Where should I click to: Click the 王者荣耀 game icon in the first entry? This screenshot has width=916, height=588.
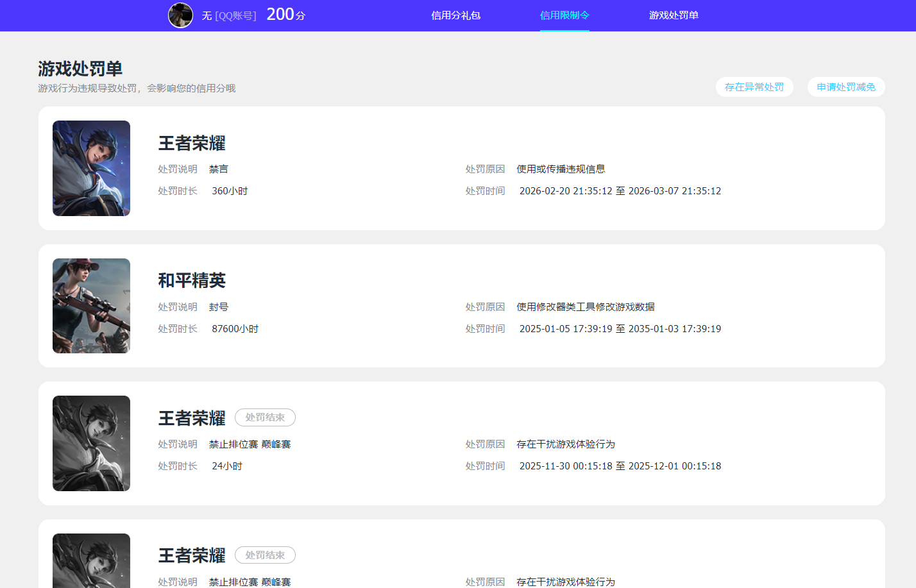point(91,168)
